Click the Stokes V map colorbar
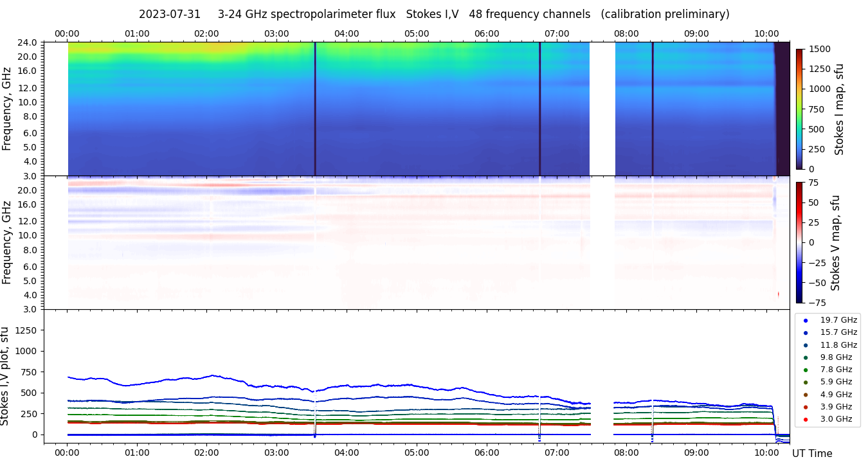Screen dimensions: 868x466 [799, 242]
